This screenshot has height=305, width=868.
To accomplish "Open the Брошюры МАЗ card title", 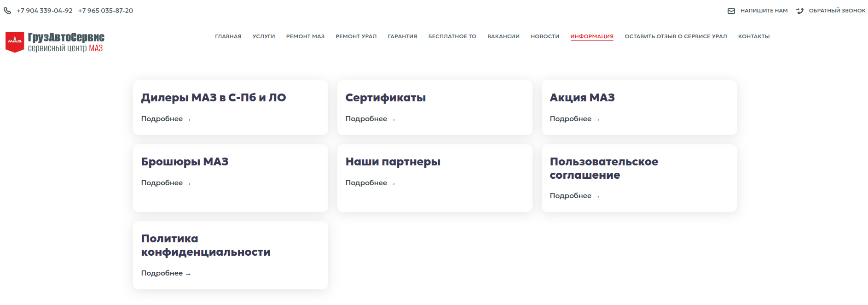I will click(185, 162).
